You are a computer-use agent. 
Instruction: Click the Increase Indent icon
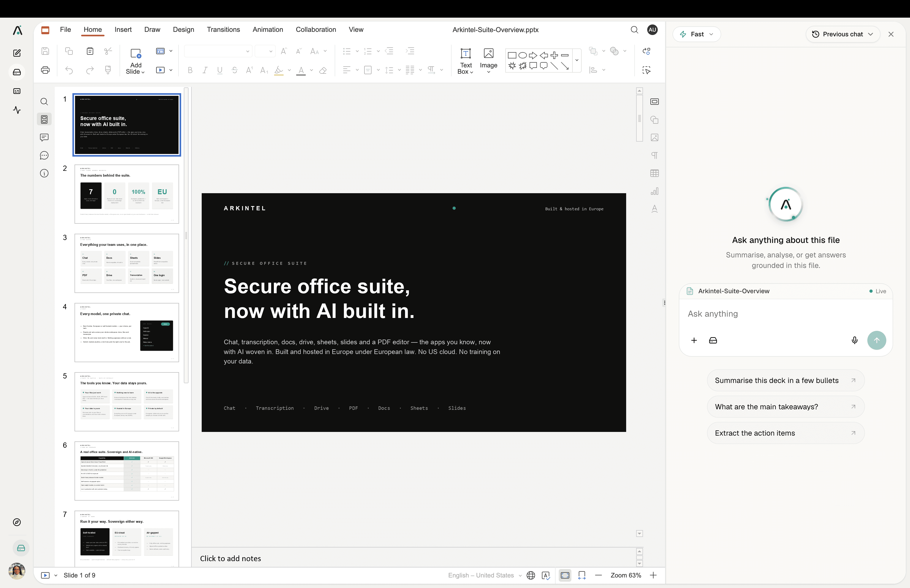coord(410,51)
